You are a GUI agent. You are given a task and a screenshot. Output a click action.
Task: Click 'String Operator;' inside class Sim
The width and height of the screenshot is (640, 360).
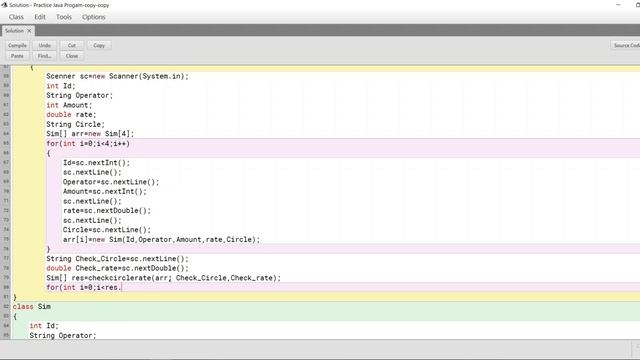63,335
